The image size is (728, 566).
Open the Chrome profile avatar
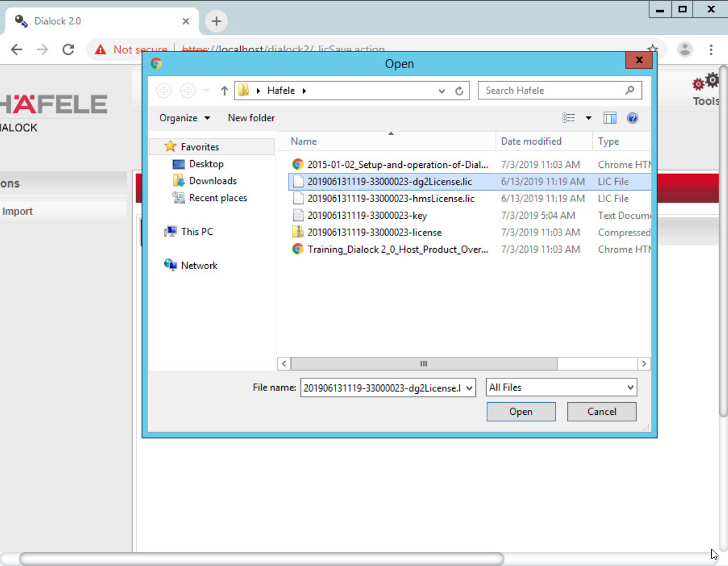(685, 50)
